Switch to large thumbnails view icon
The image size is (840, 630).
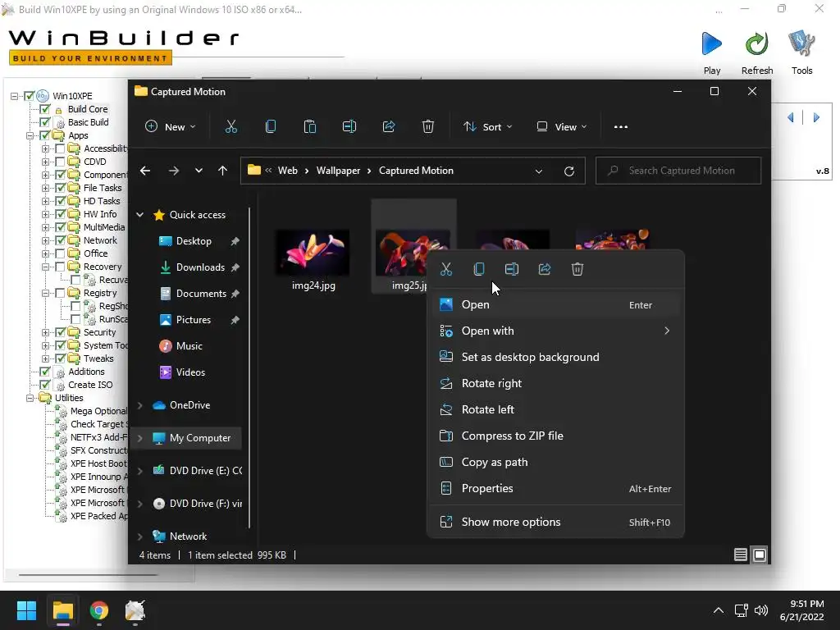point(759,555)
